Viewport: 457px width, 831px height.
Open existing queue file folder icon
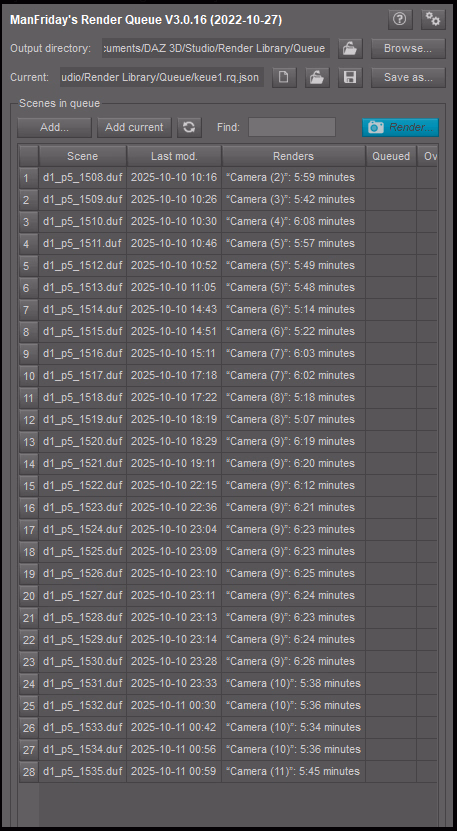317,77
